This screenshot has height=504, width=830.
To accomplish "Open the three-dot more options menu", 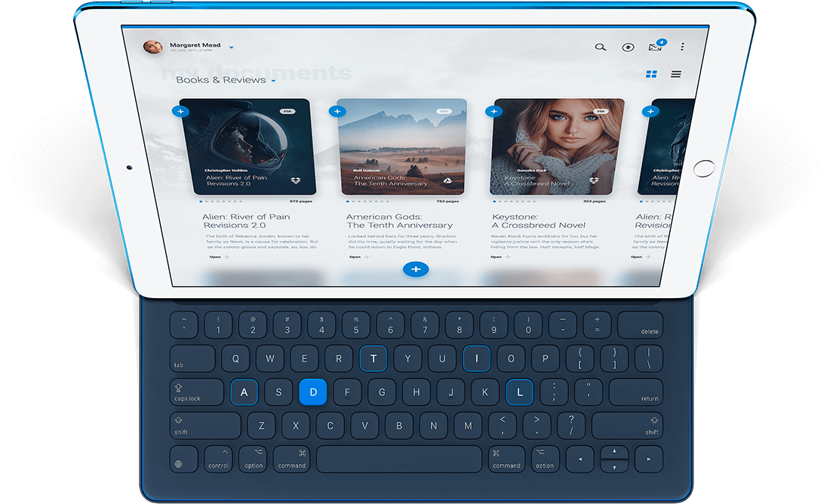I will [x=682, y=47].
